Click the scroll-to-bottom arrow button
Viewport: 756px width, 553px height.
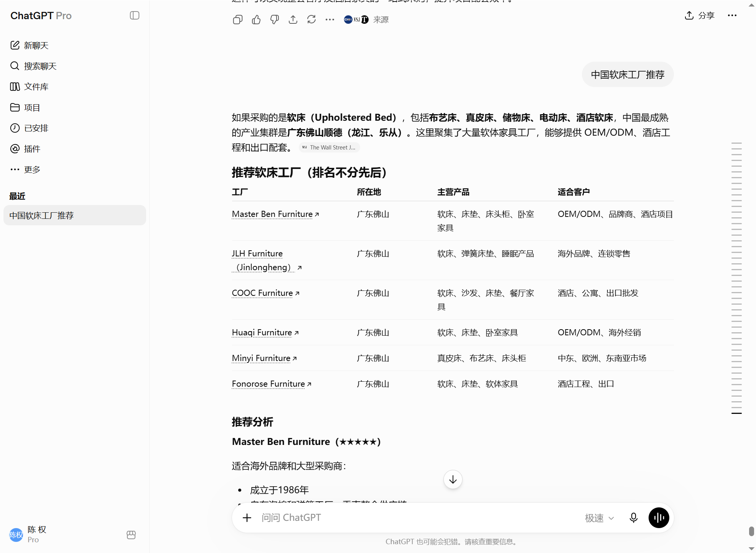pyautogui.click(x=453, y=479)
